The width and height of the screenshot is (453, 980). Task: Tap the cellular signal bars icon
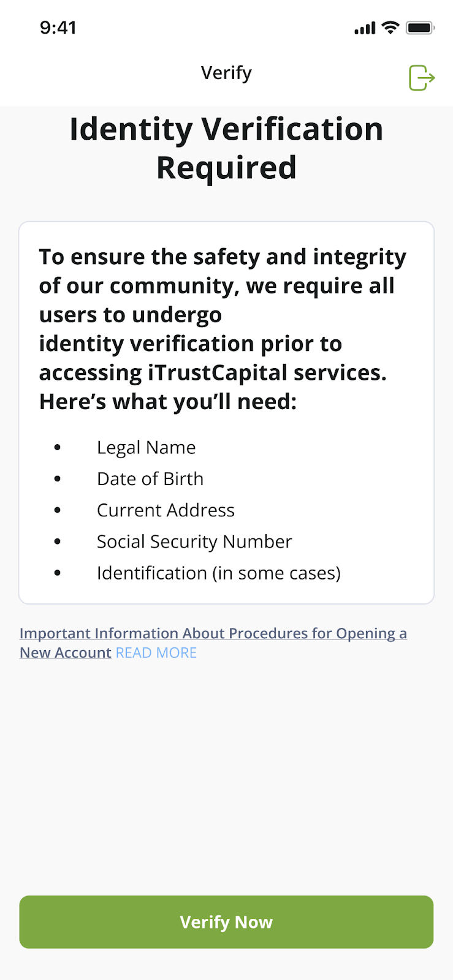coord(365,28)
